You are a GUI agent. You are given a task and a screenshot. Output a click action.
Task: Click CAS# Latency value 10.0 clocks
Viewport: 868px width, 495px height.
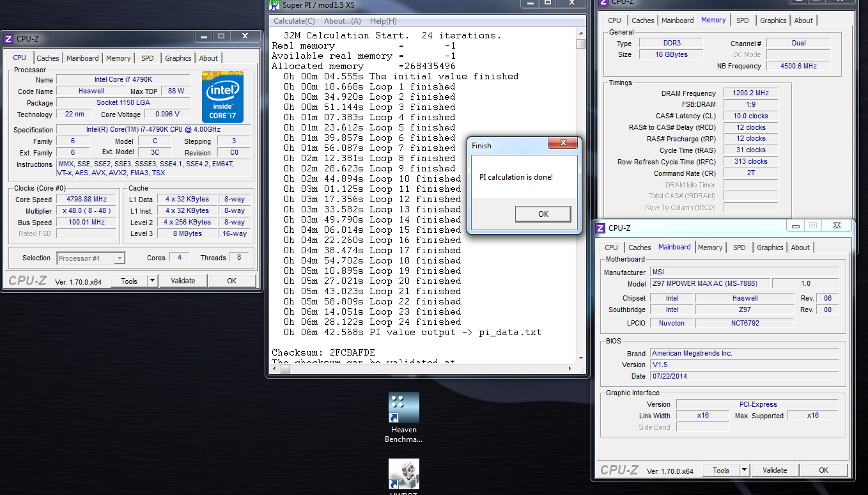750,116
